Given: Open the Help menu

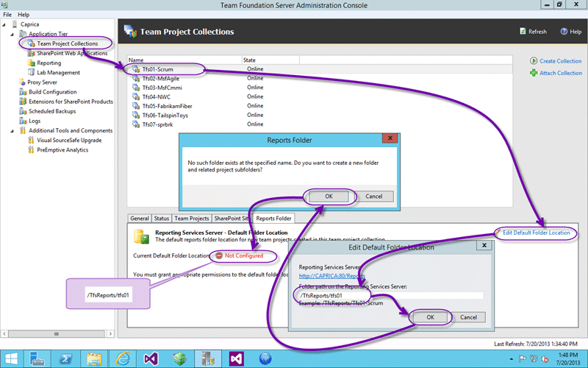Looking at the screenshot, I should (x=24, y=15).
